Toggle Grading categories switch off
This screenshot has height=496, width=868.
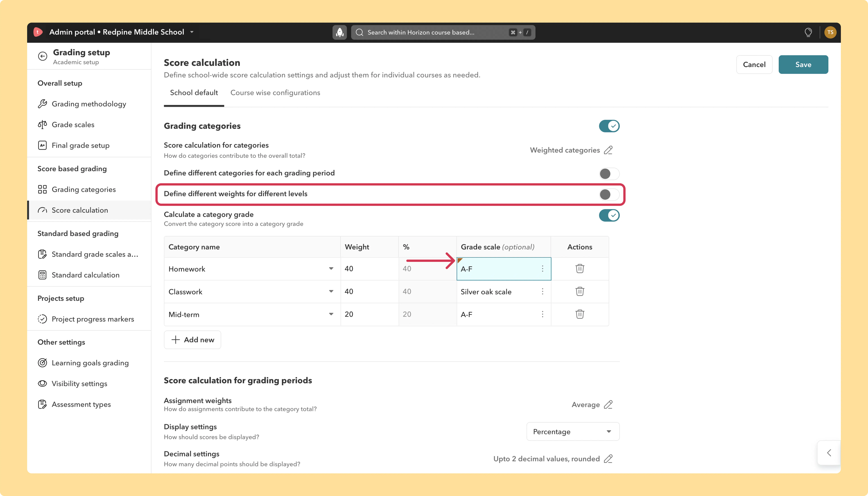[609, 126]
